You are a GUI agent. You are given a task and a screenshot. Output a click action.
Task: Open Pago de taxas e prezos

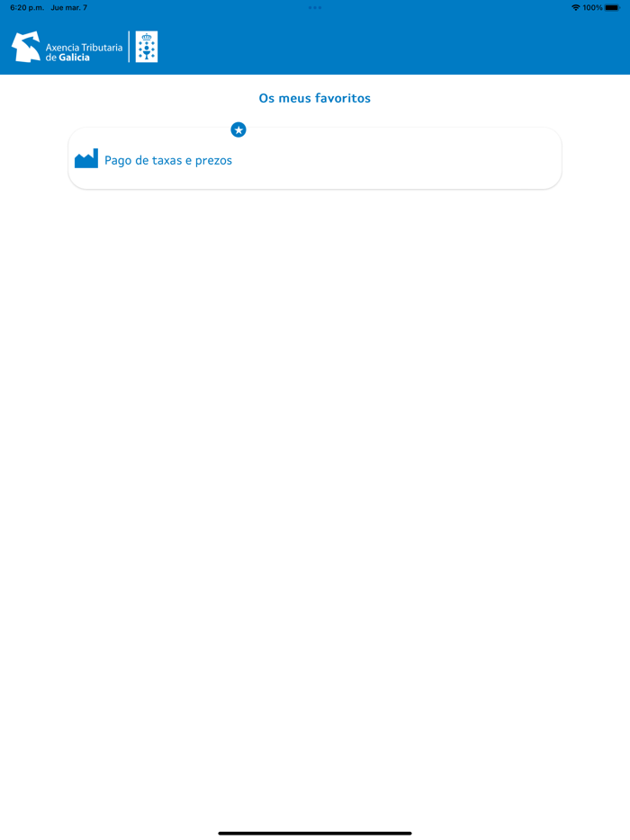[315, 158]
